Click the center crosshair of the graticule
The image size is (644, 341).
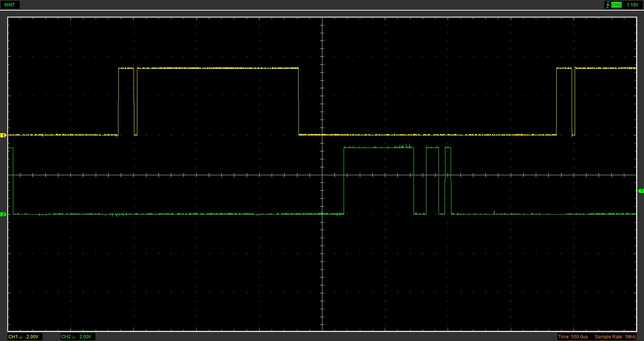pyautogui.click(x=322, y=175)
